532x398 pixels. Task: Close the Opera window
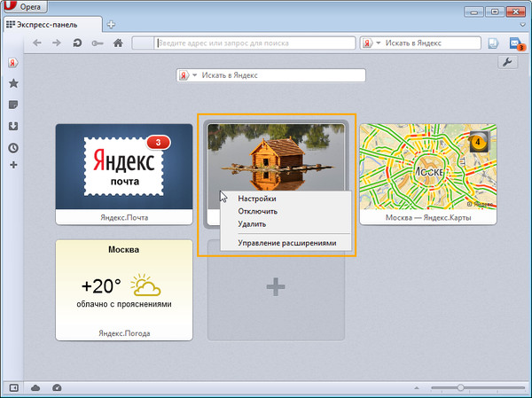coord(516,12)
